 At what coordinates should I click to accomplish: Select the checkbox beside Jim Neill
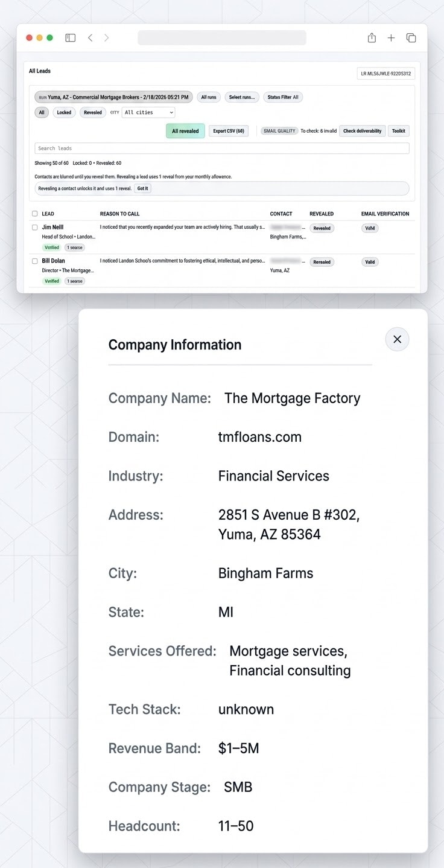click(x=34, y=228)
